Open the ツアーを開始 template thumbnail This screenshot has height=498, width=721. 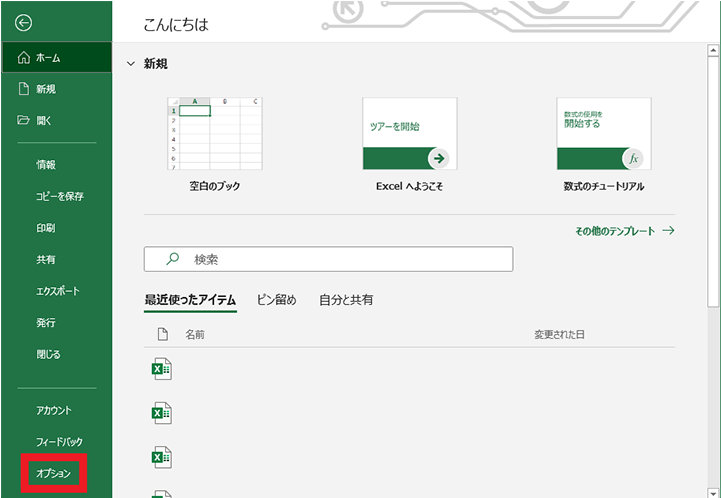tap(410, 133)
